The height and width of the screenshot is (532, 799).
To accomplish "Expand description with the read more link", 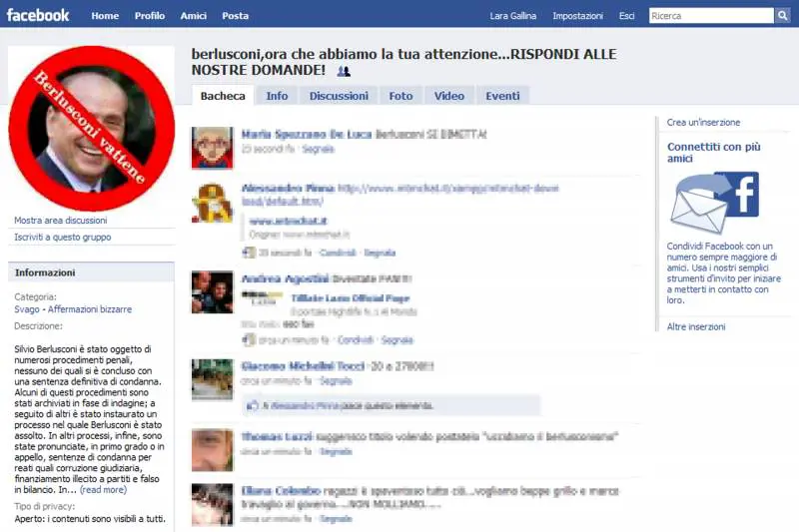I will 103,490.
